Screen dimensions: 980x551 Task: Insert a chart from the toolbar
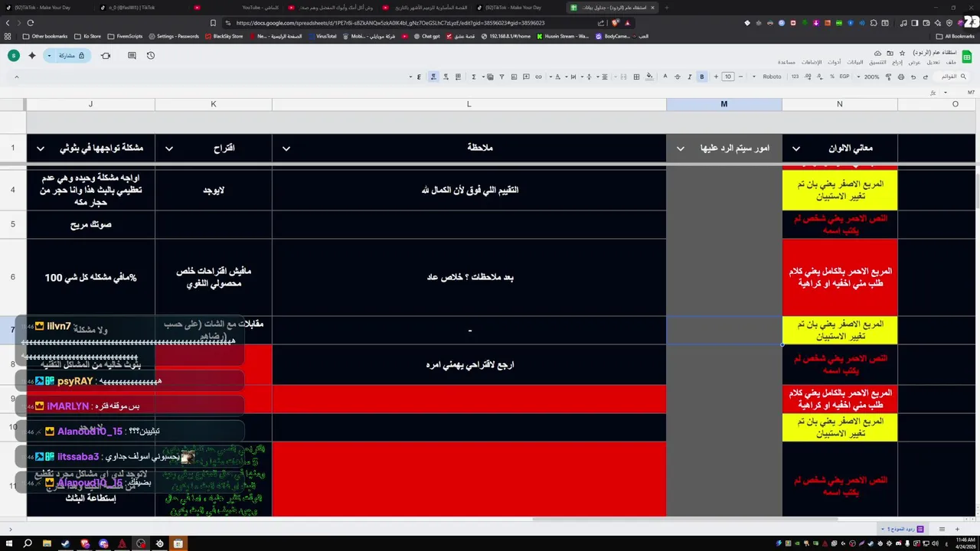click(514, 77)
